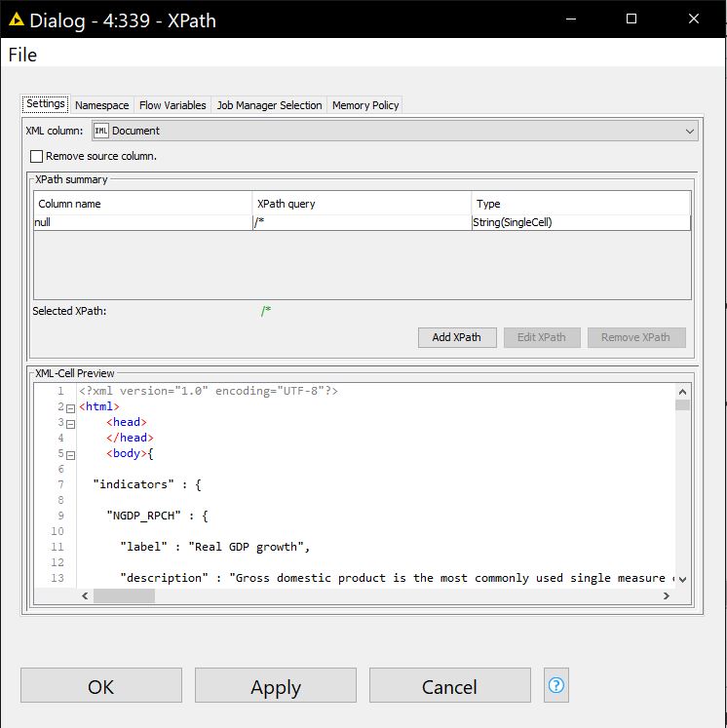Click the Column name table header
The width and height of the screenshot is (727, 728).
[x=143, y=204]
